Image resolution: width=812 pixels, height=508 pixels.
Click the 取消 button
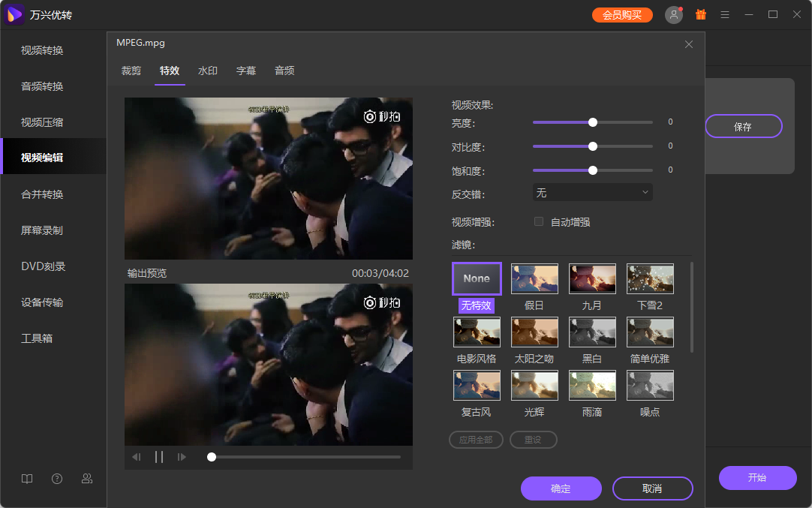point(652,488)
